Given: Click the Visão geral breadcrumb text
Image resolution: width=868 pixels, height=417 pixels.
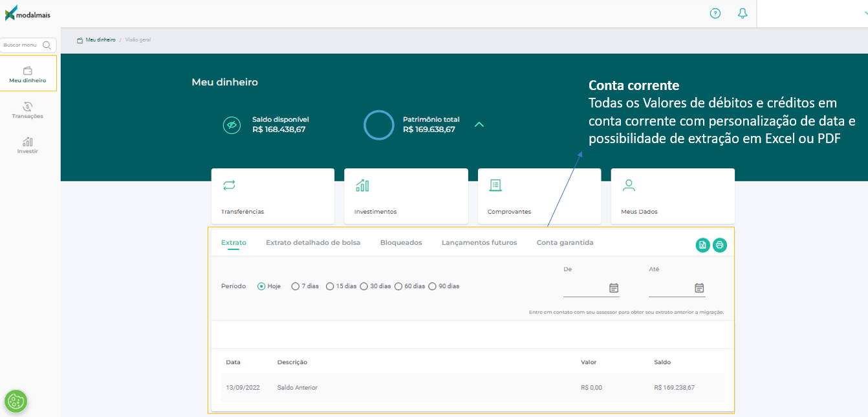Looking at the screenshot, I should point(138,40).
